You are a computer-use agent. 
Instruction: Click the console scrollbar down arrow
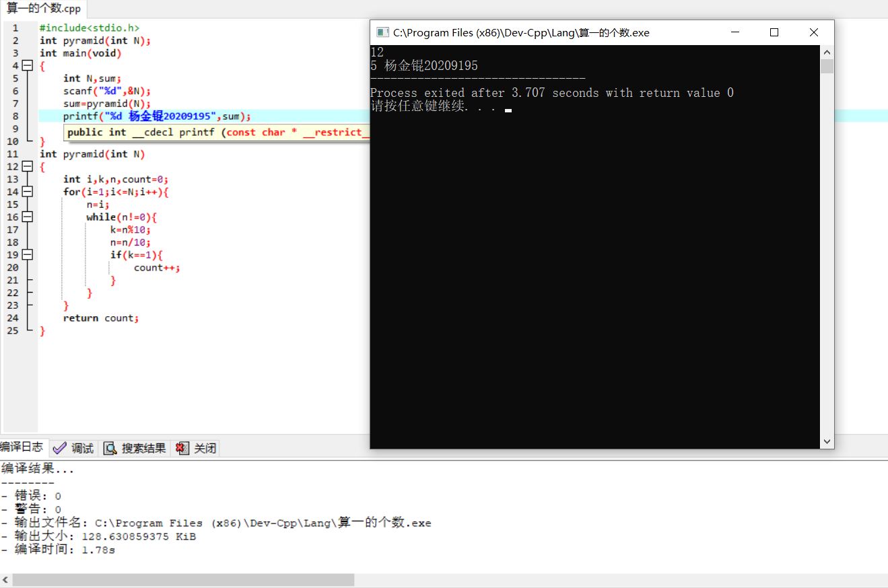(827, 441)
